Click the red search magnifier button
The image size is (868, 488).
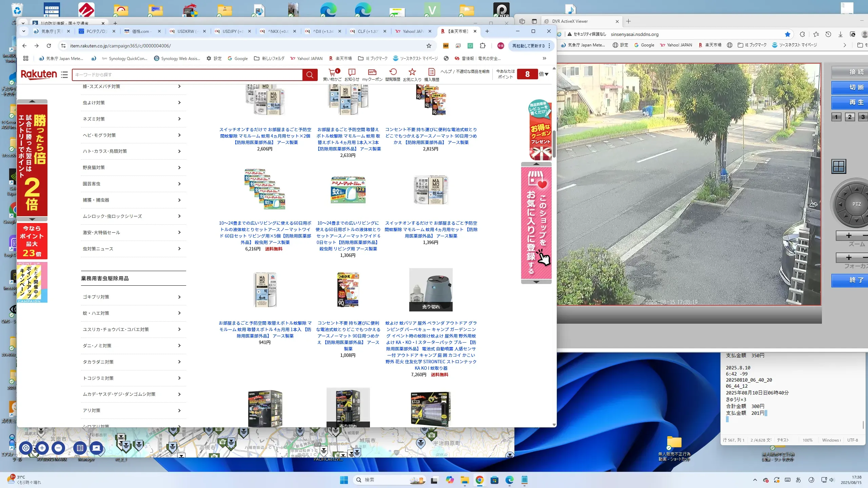pos(310,75)
